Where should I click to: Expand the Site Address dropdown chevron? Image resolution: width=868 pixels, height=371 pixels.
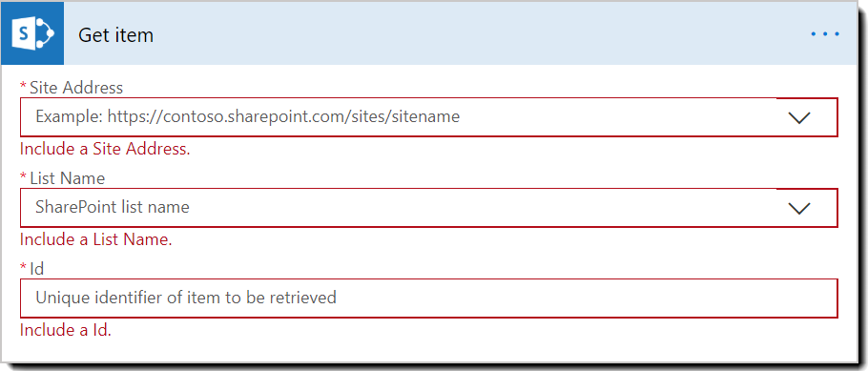798,117
